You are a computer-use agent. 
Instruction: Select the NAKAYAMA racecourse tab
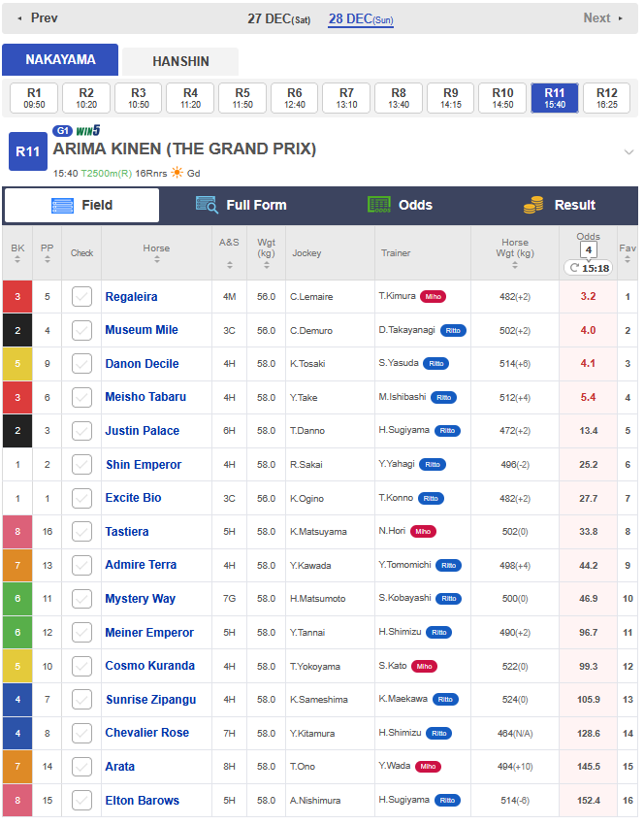tap(60, 59)
